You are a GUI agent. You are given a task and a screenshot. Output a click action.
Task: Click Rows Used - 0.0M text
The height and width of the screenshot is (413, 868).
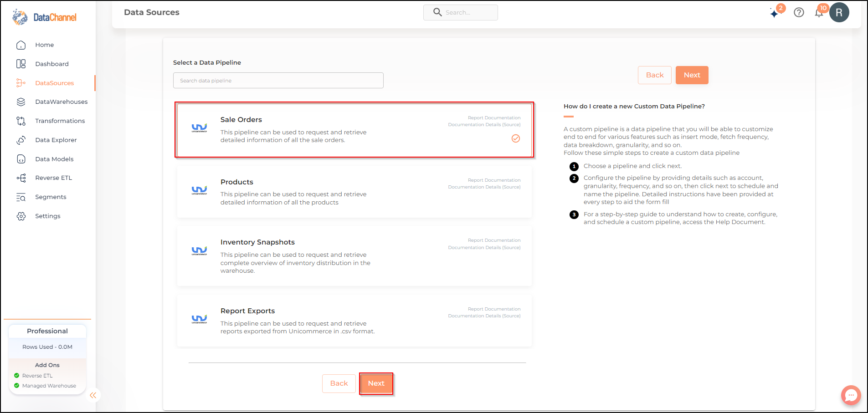[x=47, y=347]
